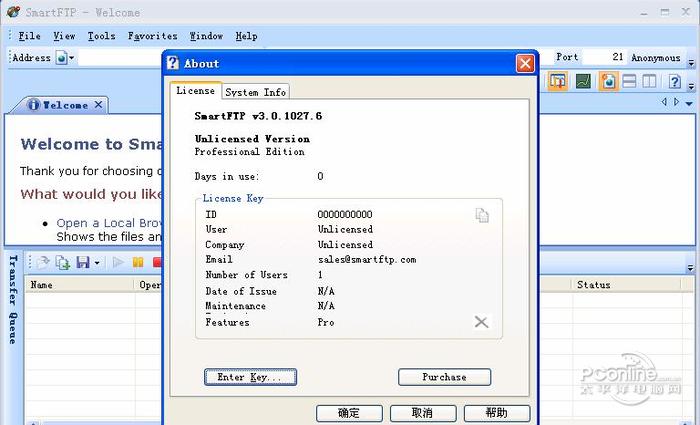
Task: Click the red stop queue icon
Action: [x=157, y=262]
